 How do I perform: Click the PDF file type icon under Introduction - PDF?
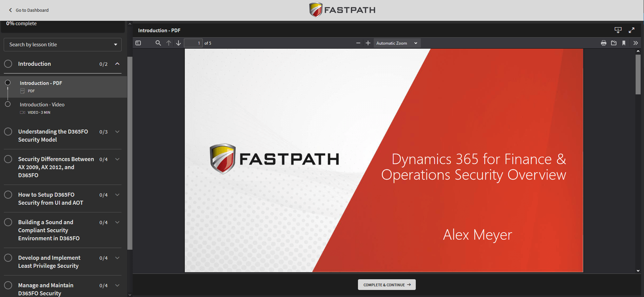tap(23, 91)
